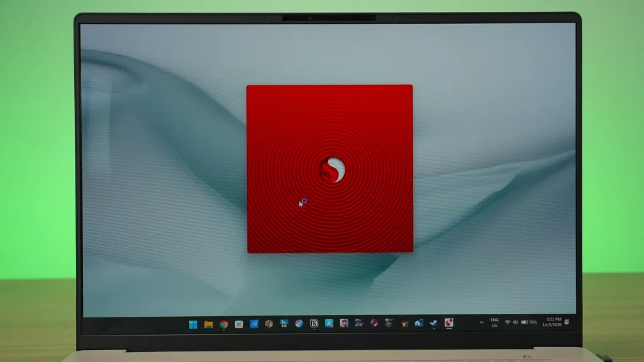The width and height of the screenshot is (644, 362).
Task: Open Notion from the taskbar
Action: [x=314, y=324]
